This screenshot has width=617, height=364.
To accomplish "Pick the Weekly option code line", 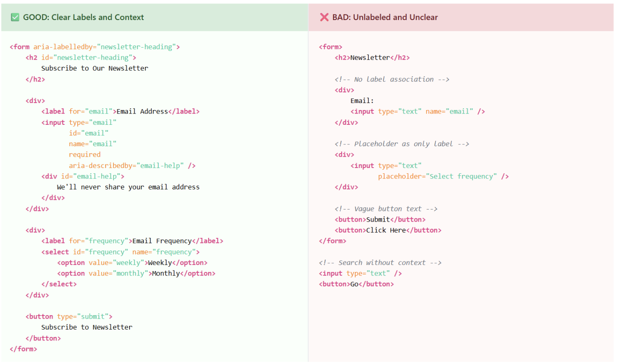I will [x=132, y=263].
